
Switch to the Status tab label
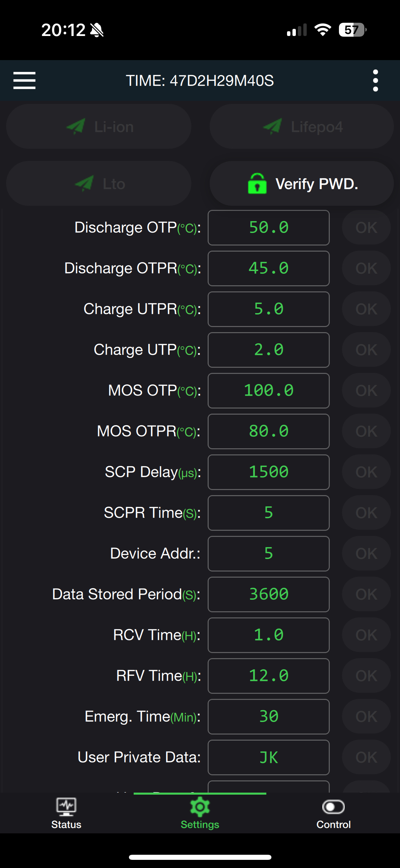(x=66, y=825)
